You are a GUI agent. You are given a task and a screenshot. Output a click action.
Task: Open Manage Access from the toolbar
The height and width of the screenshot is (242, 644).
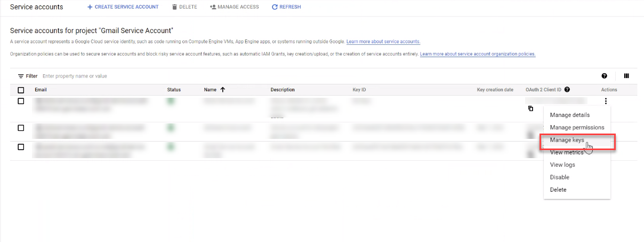pos(235,7)
